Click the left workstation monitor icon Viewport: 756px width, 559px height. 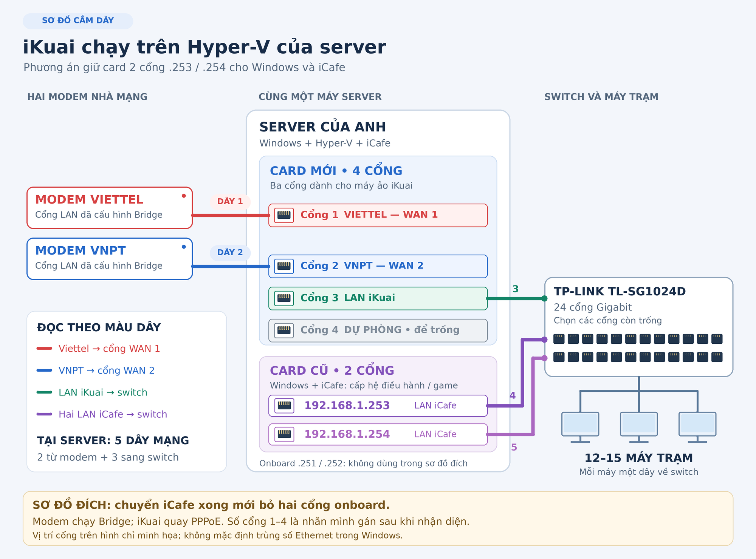(580, 427)
